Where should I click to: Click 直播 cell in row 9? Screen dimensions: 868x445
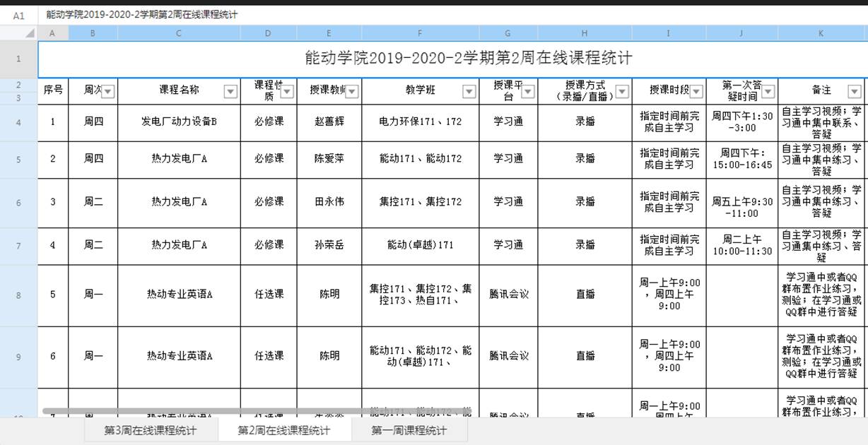pos(585,356)
